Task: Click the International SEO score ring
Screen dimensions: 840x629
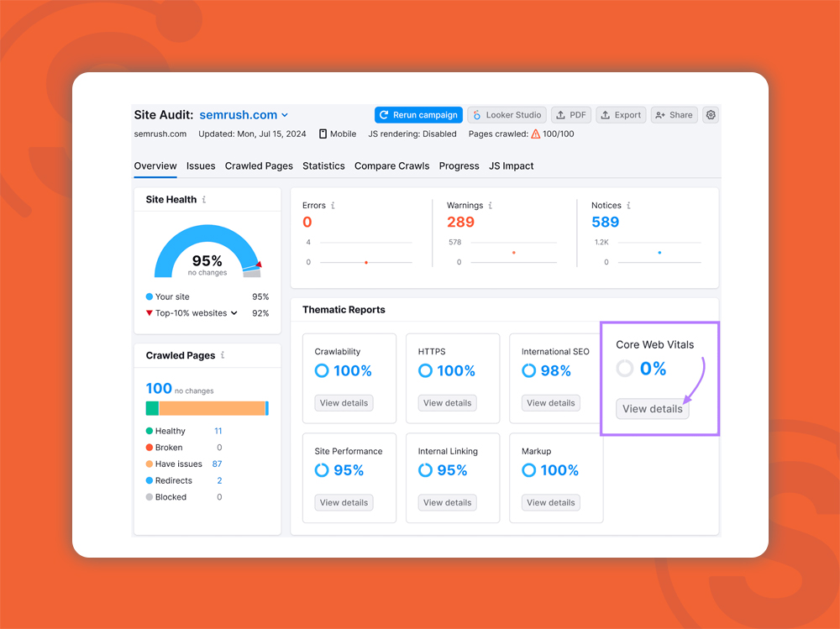Action: click(528, 370)
